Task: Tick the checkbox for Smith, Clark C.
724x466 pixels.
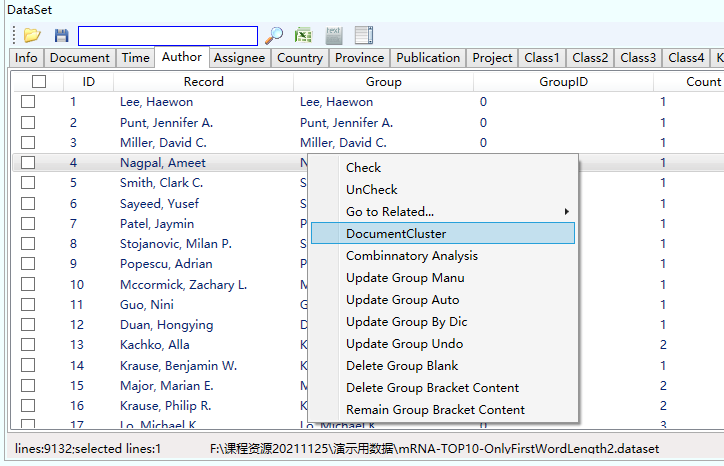Action: point(28,183)
